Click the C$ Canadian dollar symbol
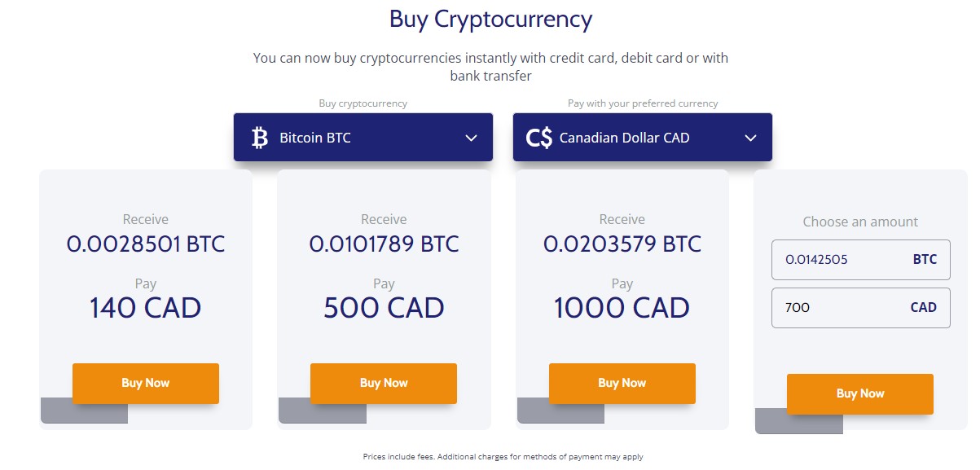The width and height of the screenshot is (980, 470). (x=538, y=138)
